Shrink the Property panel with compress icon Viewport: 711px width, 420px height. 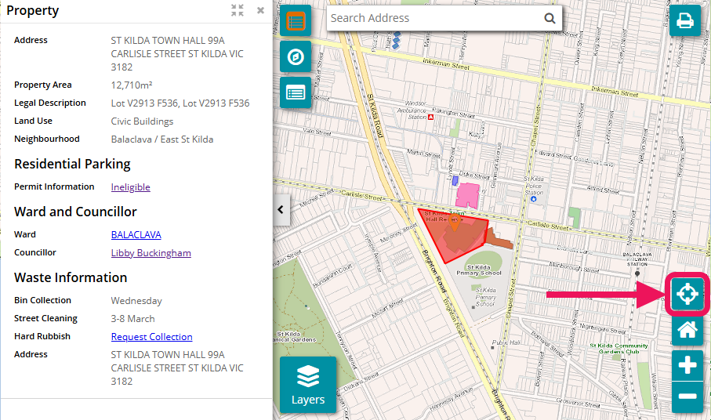237,11
